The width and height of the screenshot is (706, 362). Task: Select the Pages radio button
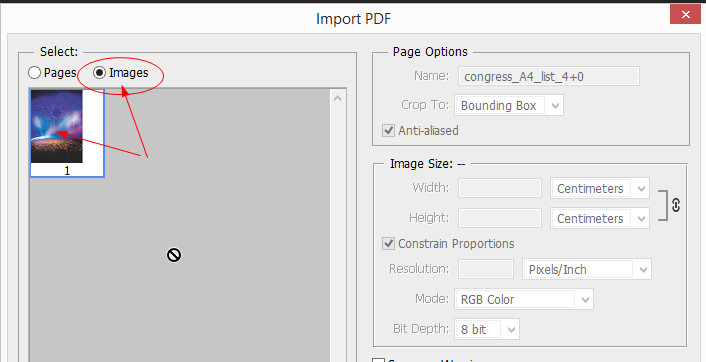(35, 72)
